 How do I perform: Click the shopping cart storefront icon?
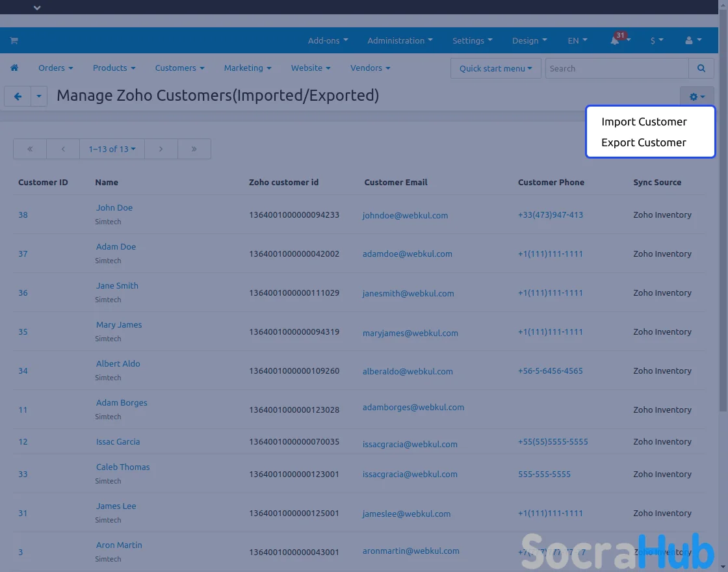click(14, 40)
